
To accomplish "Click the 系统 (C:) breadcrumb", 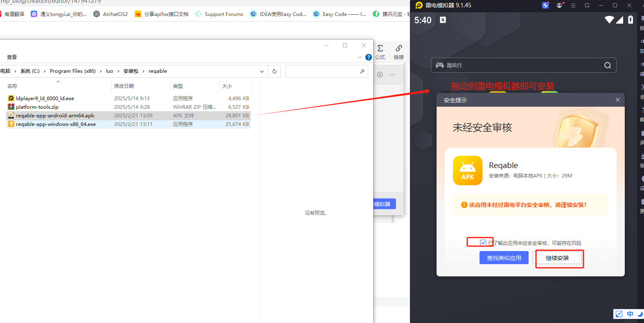I will pos(30,71).
